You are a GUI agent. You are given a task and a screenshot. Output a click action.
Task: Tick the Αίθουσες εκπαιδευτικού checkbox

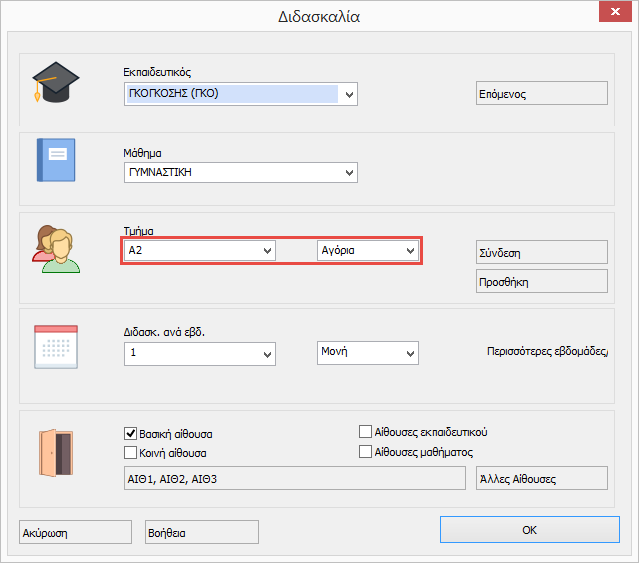(365, 432)
